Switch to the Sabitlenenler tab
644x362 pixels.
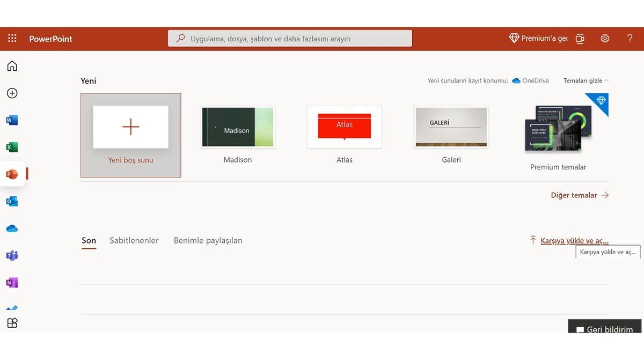coord(134,240)
